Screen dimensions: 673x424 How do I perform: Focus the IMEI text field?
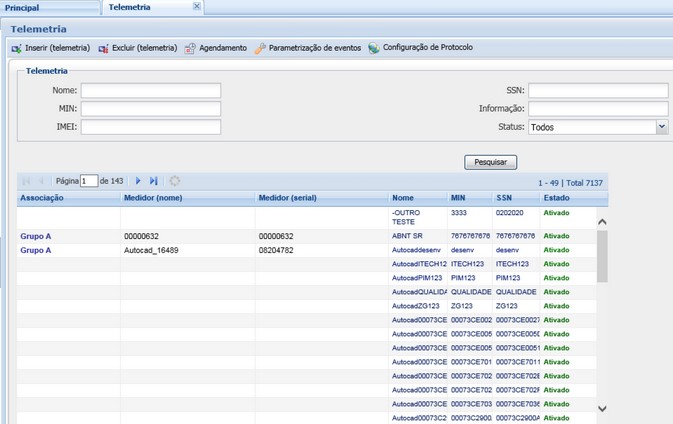pos(150,127)
